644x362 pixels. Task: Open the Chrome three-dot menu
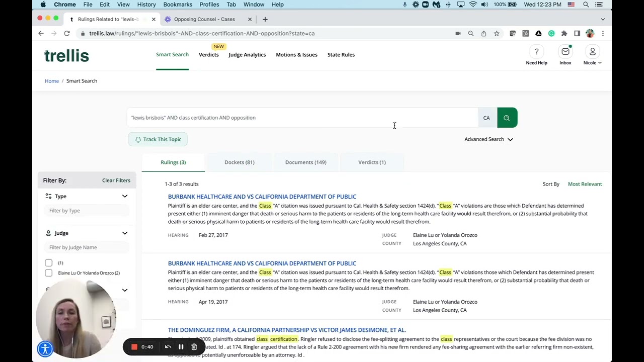coord(603,33)
